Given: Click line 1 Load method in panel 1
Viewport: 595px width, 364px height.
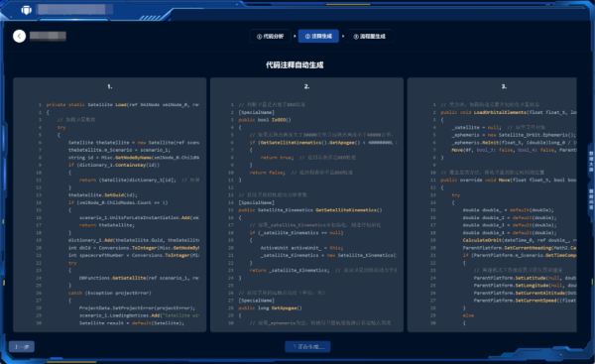Looking at the screenshot, I should (x=123, y=105).
